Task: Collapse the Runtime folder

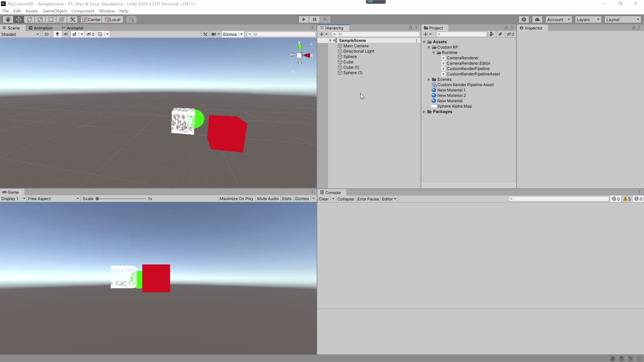Action: click(434, 53)
